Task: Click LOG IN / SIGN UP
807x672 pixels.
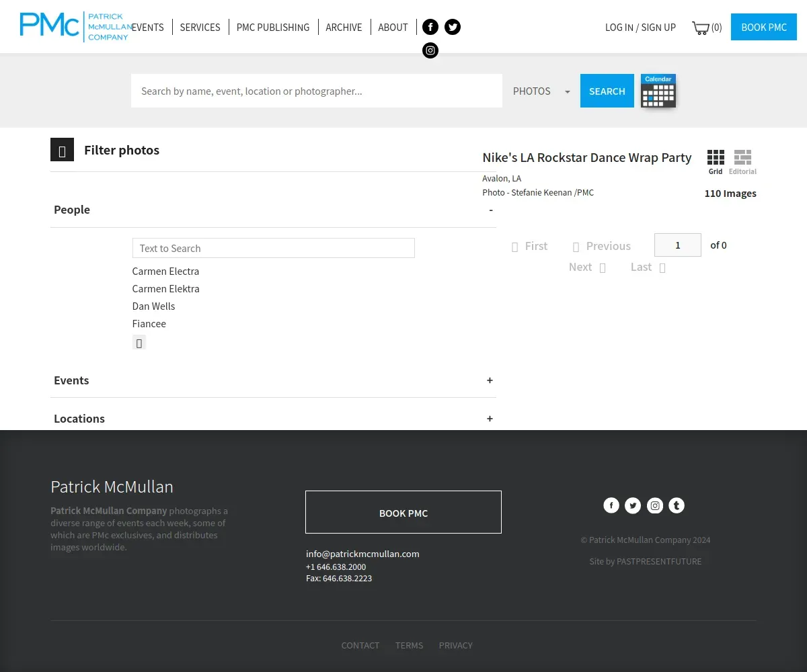Action: click(640, 28)
